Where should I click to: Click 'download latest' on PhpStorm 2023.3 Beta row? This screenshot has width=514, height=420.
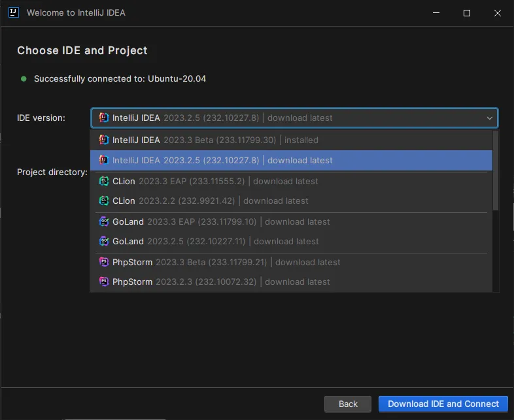pyautogui.click(x=308, y=262)
